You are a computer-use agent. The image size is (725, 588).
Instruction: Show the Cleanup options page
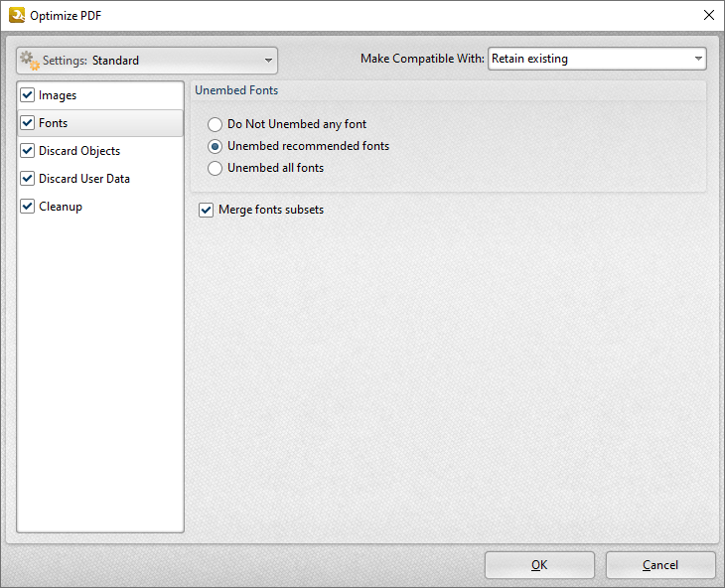(61, 207)
